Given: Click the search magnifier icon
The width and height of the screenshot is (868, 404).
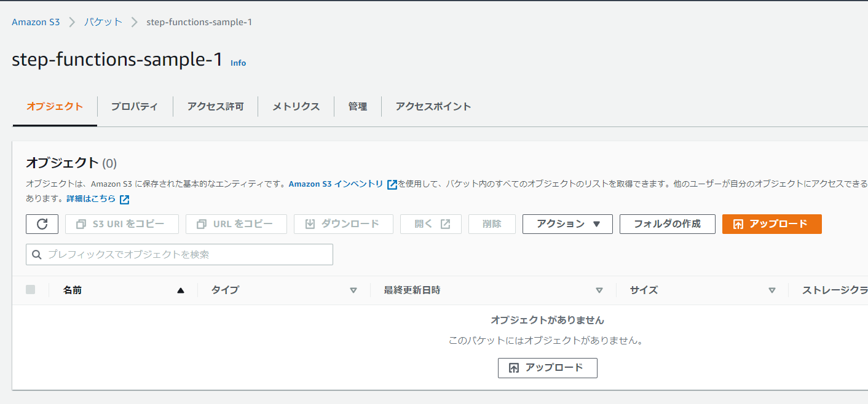Looking at the screenshot, I should (x=37, y=254).
